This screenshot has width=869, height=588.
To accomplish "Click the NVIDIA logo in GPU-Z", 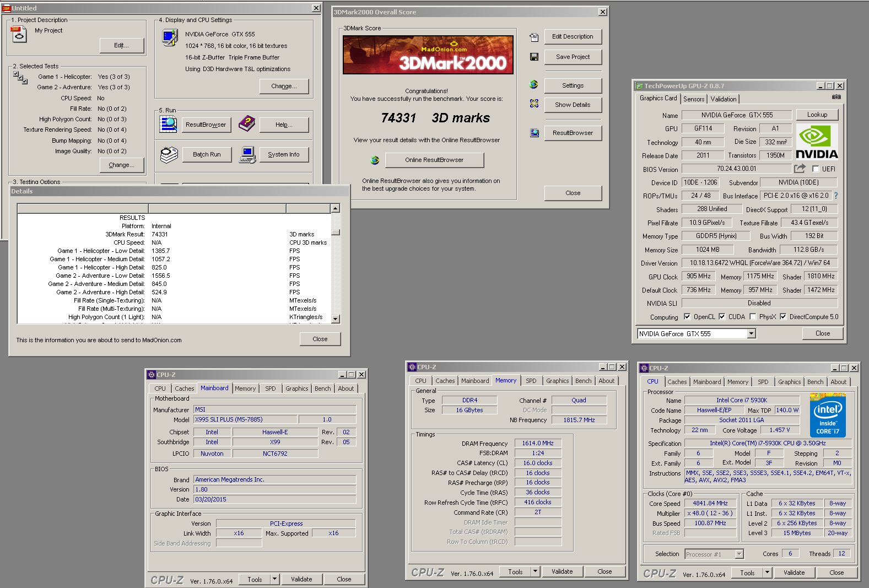I will (x=817, y=142).
